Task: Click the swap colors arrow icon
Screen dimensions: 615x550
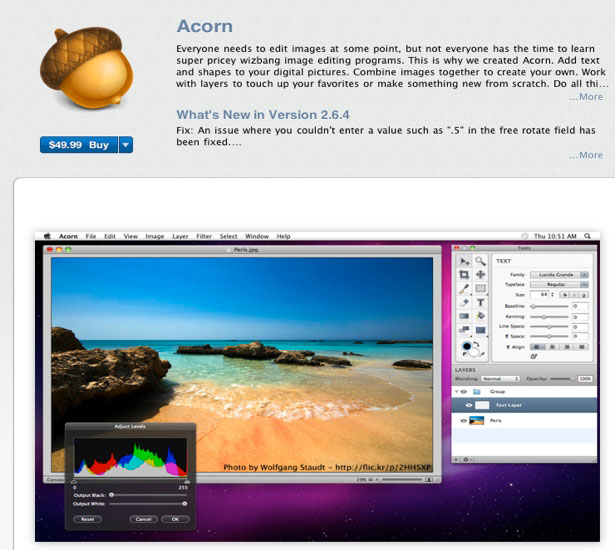Action: coord(477,344)
